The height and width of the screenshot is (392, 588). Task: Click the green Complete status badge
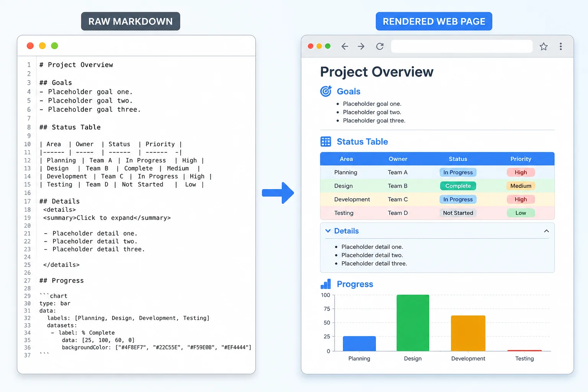coord(458,186)
